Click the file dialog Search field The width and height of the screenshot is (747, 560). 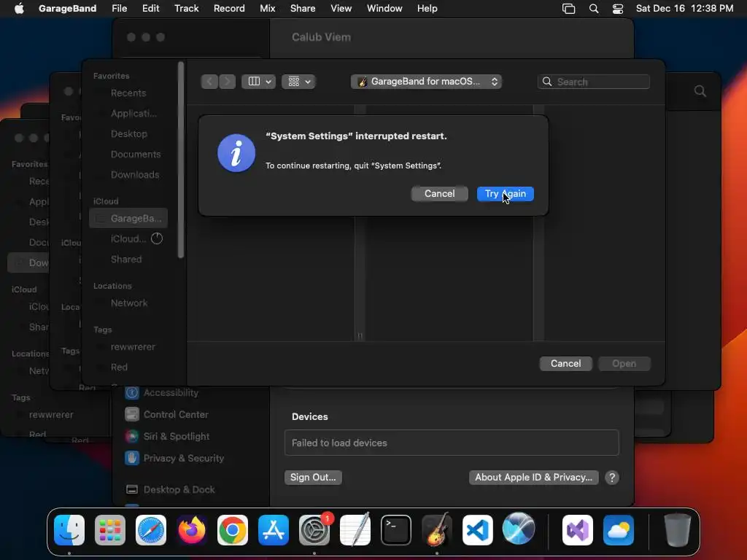tap(594, 82)
